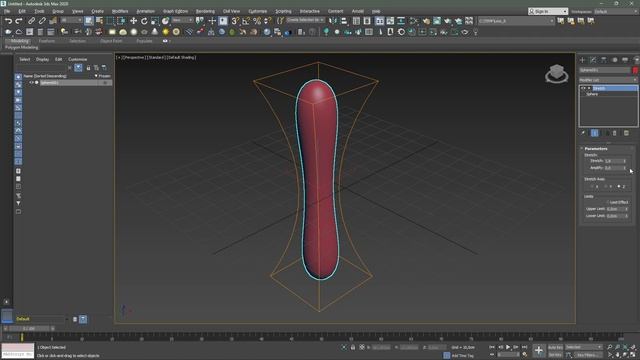Create a Cone from the primitives toolbar
640x360 pixels.
[x=155, y=32]
